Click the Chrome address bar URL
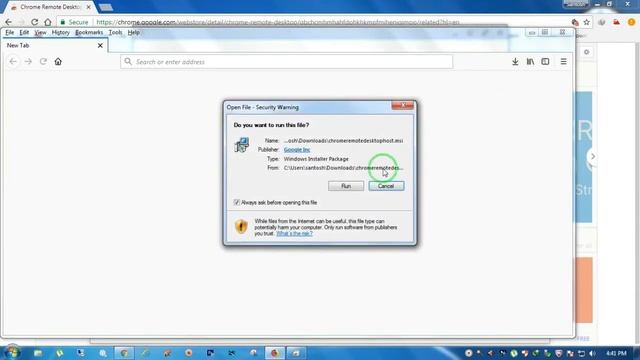The height and width of the screenshot is (360, 640). 278,22
